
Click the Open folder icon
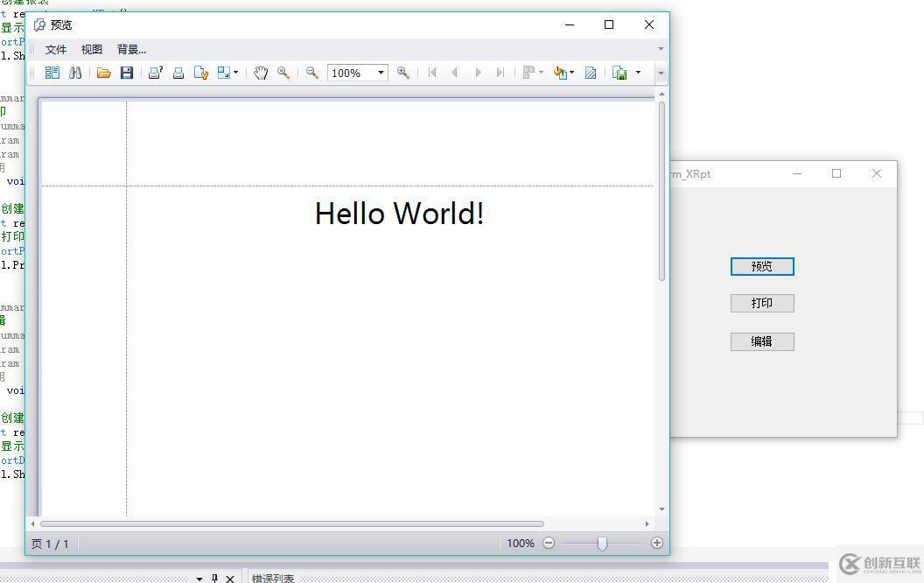103,73
